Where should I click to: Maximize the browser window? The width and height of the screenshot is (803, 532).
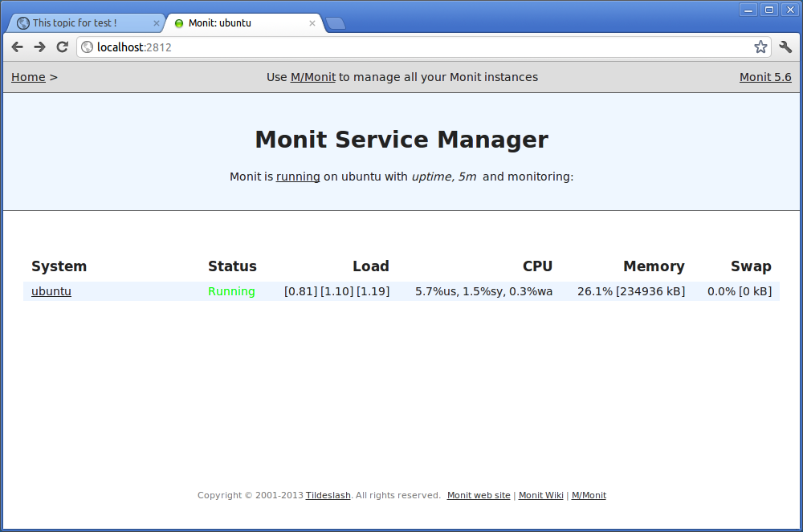(769, 10)
